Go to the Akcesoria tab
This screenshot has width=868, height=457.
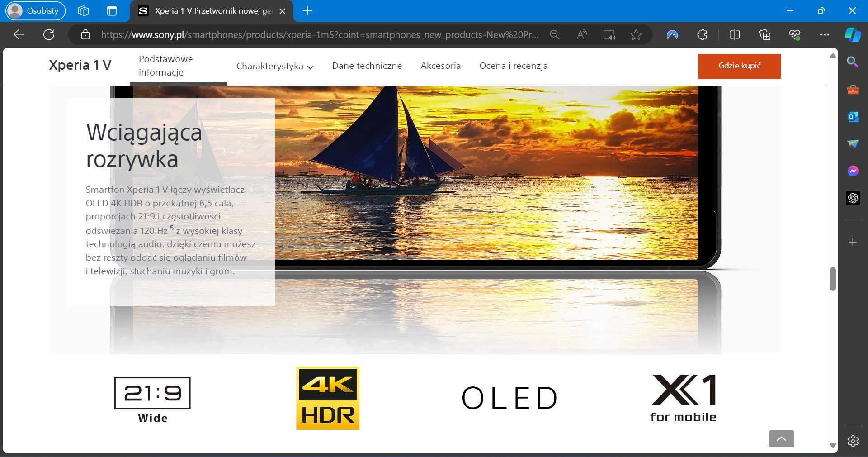pos(441,66)
